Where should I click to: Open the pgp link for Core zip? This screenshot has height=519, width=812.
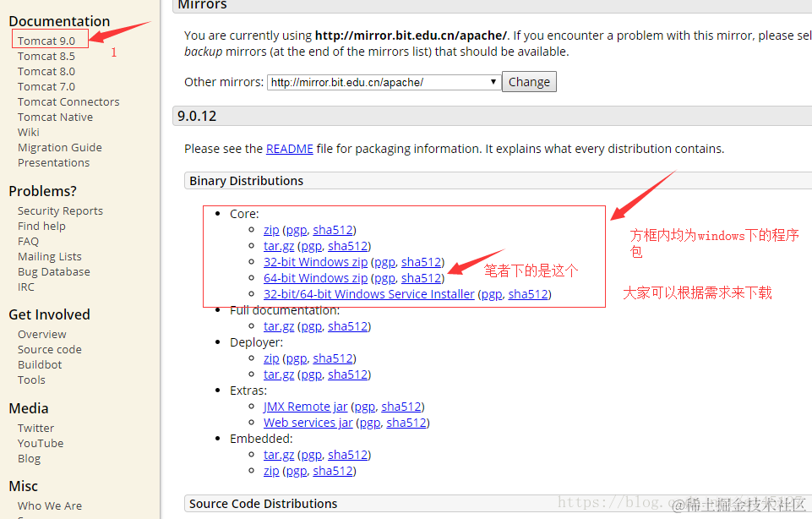[x=297, y=230]
